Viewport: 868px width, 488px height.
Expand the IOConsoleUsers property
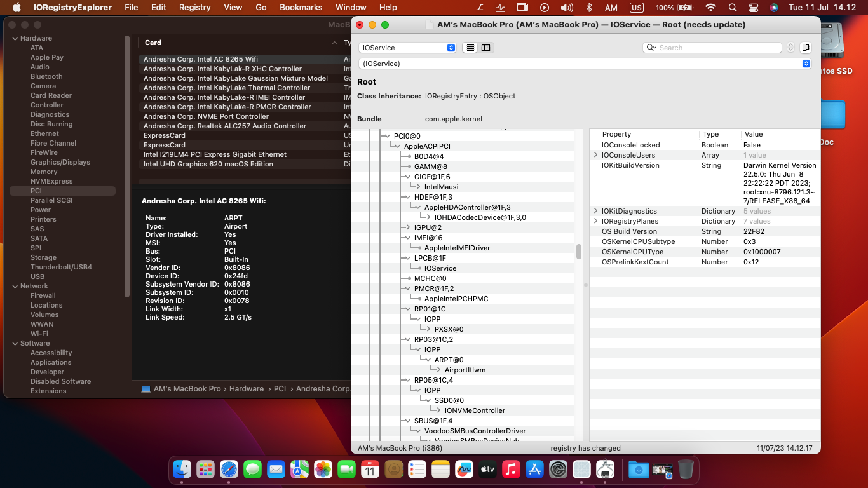(595, 155)
